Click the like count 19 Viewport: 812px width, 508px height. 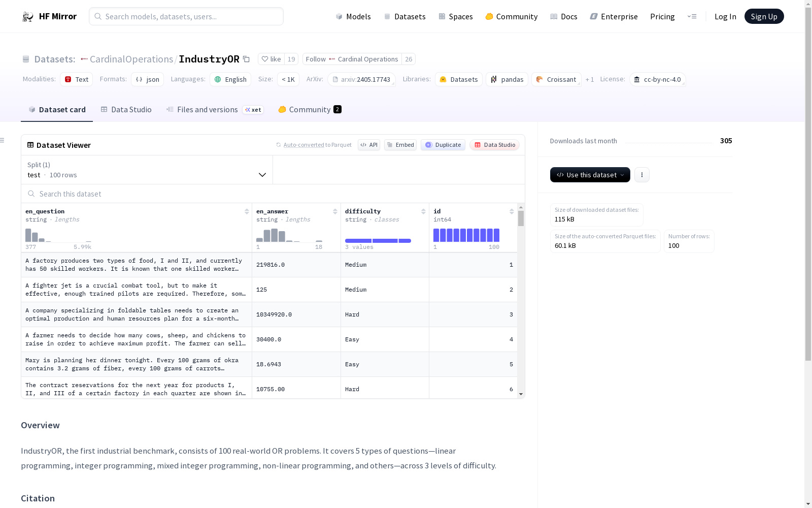(x=291, y=59)
